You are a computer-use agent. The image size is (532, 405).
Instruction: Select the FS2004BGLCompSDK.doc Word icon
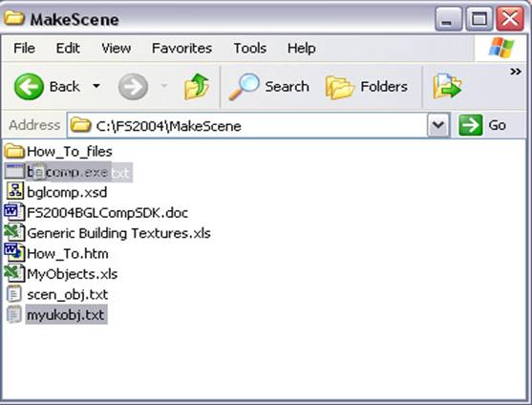[x=14, y=212]
